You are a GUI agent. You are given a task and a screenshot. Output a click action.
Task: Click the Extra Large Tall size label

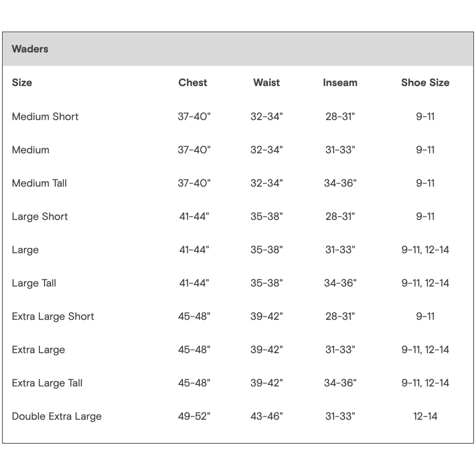pos(47,383)
